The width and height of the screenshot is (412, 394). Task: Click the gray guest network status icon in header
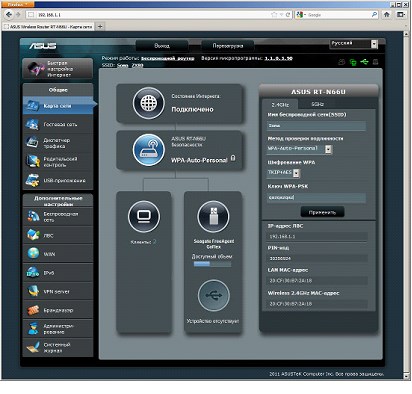coord(342,62)
